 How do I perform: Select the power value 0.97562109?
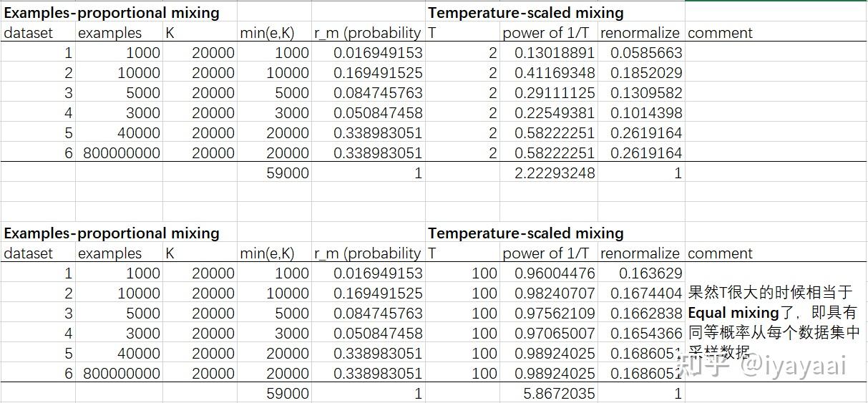(554, 314)
